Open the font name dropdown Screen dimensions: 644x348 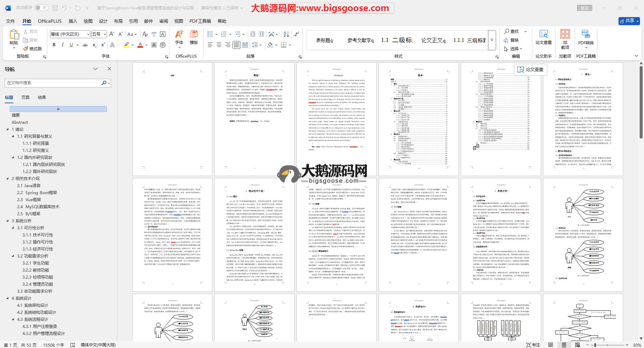pyautogui.click(x=88, y=34)
